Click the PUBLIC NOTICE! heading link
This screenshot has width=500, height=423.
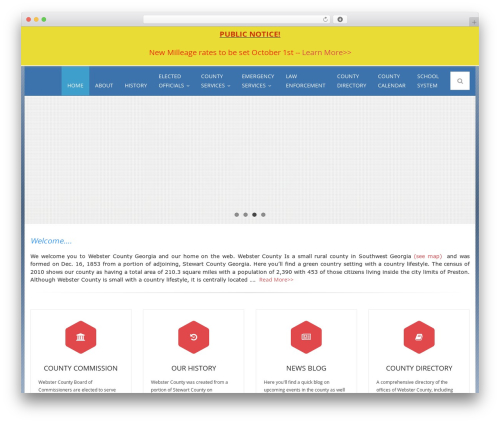tap(250, 34)
